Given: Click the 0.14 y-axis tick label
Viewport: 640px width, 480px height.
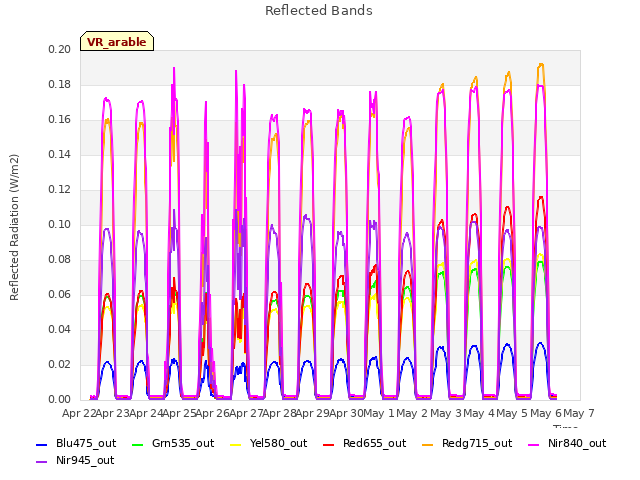Looking at the screenshot, I should click(x=60, y=154).
